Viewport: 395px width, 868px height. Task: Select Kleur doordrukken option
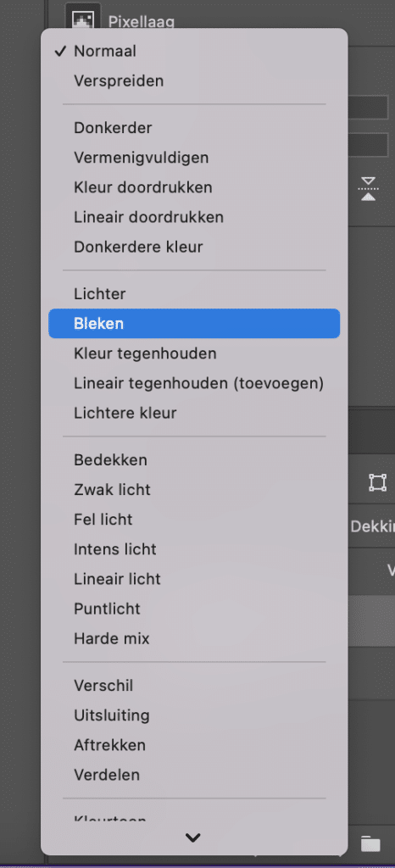[x=194, y=187]
